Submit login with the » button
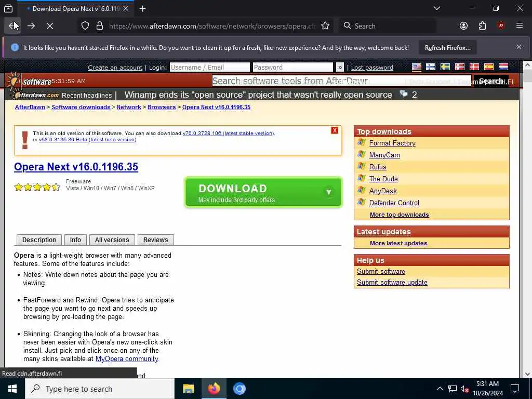Screen dimensions: 532x399 [x=340, y=68]
